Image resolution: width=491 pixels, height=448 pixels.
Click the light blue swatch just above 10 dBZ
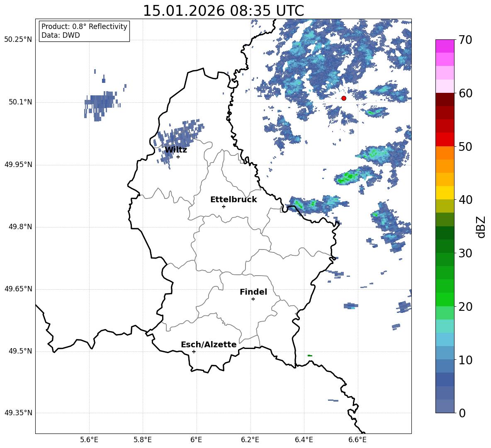tap(445, 353)
